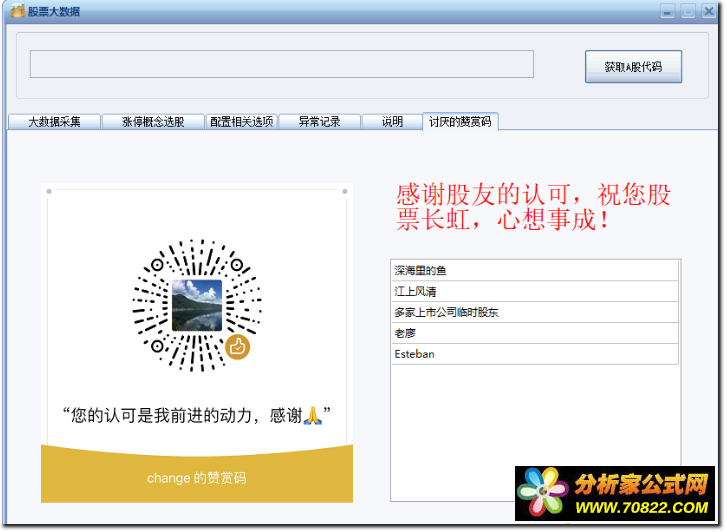Open the 说明 tab
Screen dimensions: 727x532
[x=392, y=122]
